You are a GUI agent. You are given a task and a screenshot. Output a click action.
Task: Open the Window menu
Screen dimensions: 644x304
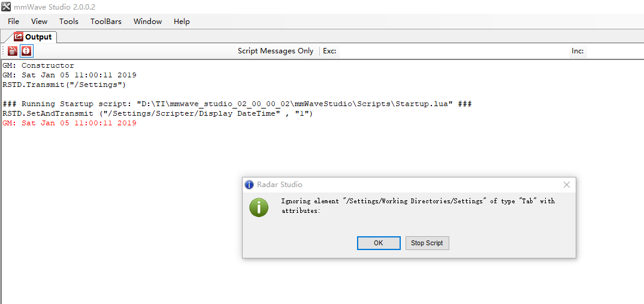tap(148, 22)
